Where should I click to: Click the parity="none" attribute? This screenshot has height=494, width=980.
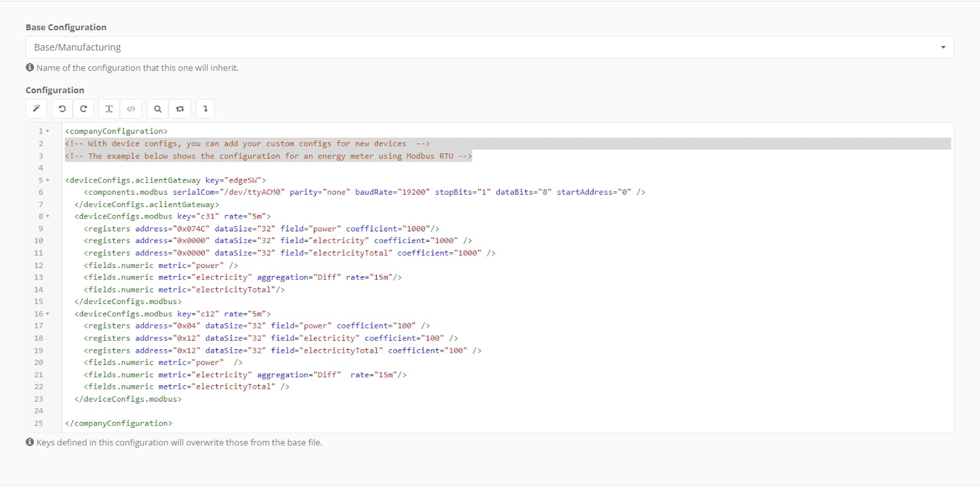(320, 192)
